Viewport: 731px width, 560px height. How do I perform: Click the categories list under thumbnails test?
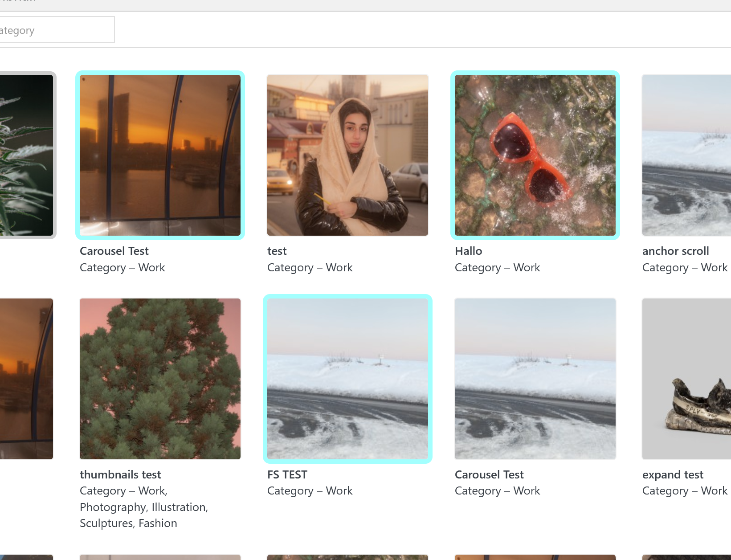143,507
